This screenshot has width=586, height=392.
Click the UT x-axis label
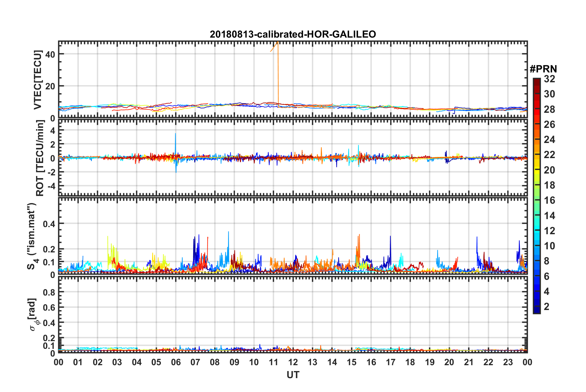293,375
